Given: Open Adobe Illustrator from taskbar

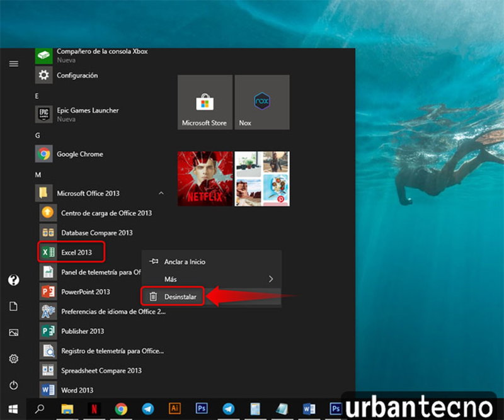Looking at the screenshot, I should point(175,409).
